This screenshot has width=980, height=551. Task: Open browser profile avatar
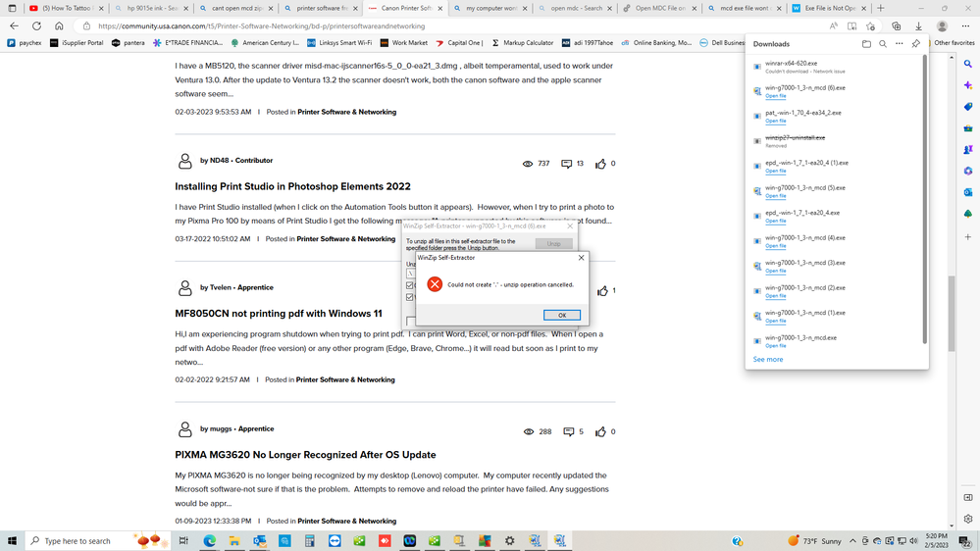click(x=942, y=26)
